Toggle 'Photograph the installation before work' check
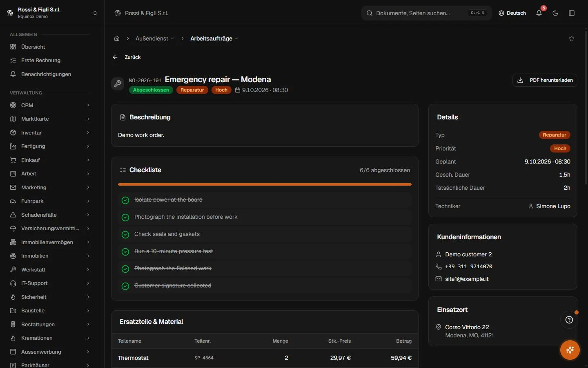This screenshot has height=368, width=588. pos(125,217)
